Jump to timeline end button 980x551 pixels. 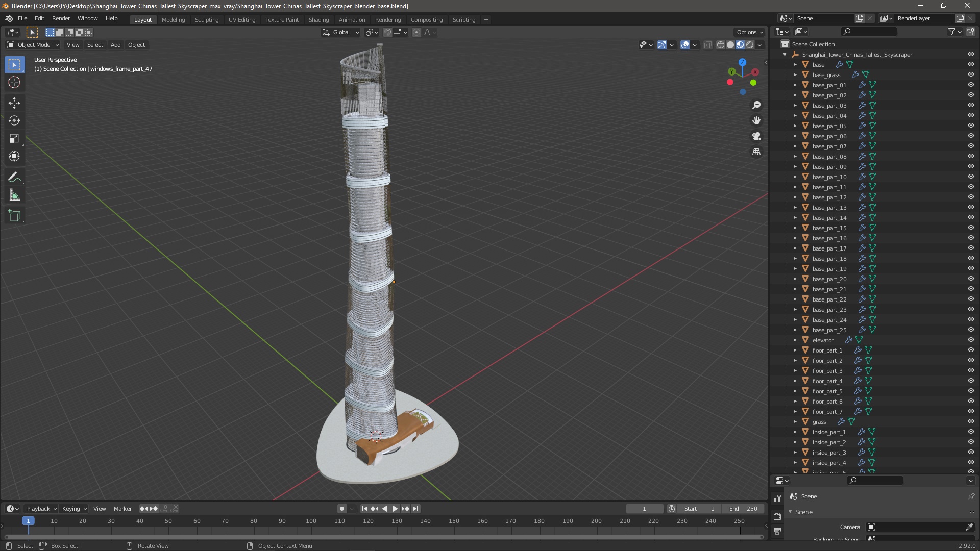pos(416,509)
